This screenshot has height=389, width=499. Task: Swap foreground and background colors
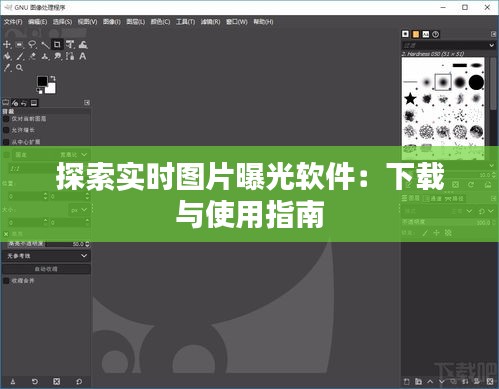click(53, 78)
